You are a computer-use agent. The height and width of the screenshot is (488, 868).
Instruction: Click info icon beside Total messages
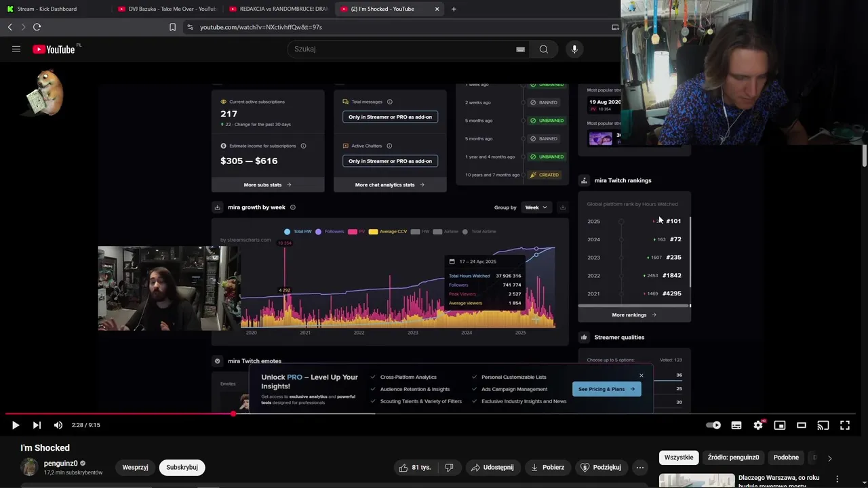tap(389, 102)
